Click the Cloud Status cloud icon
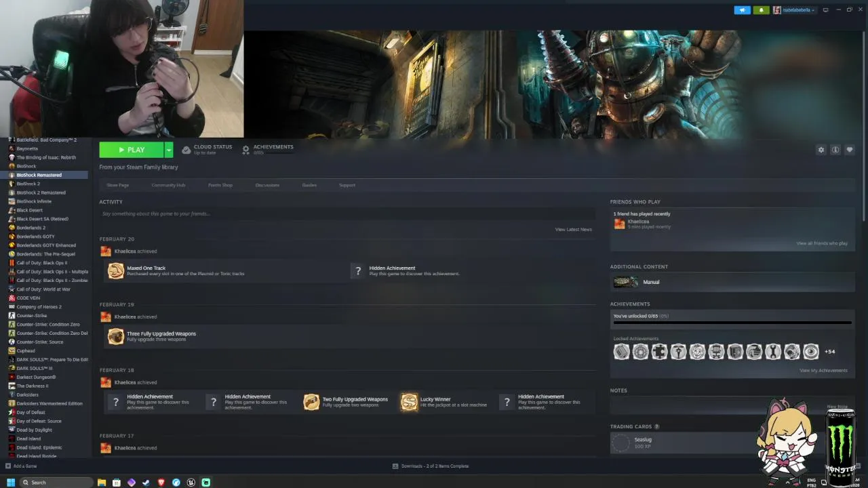This screenshot has width=868, height=488. (186, 150)
